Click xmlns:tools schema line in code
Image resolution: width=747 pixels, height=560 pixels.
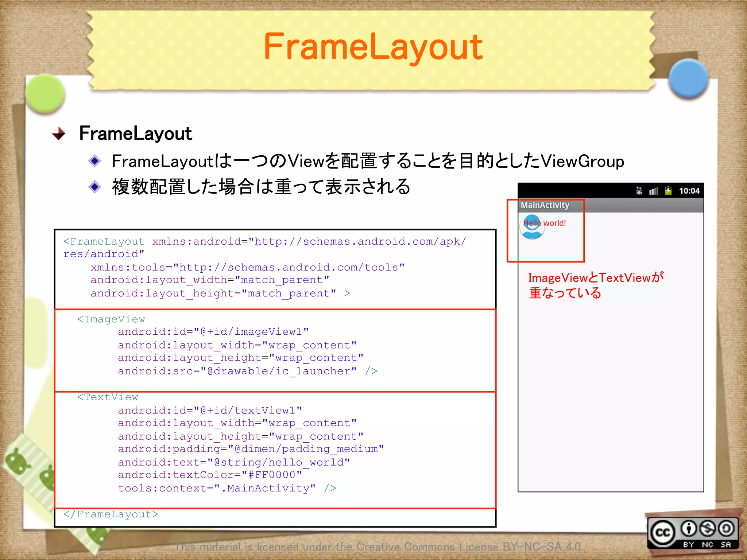248,268
